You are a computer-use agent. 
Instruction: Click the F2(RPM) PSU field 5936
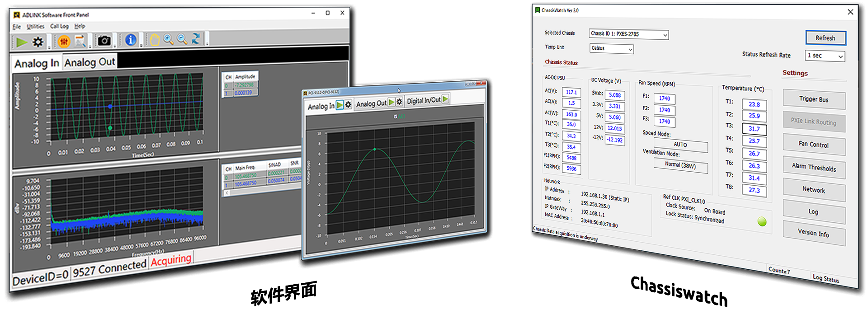click(571, 169)
